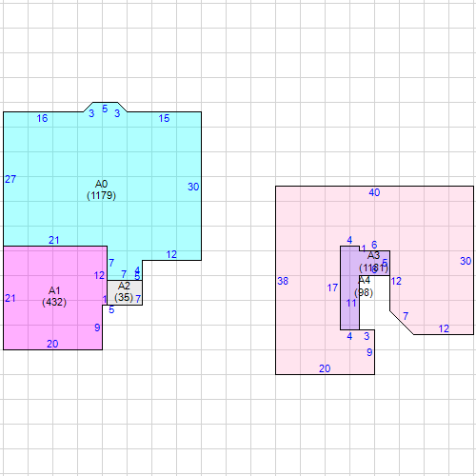Screen dimensions: 476x476
Task: Click the "15" dimension on A0's top edge
Action: pyautogui.click(x=164, y=118)
